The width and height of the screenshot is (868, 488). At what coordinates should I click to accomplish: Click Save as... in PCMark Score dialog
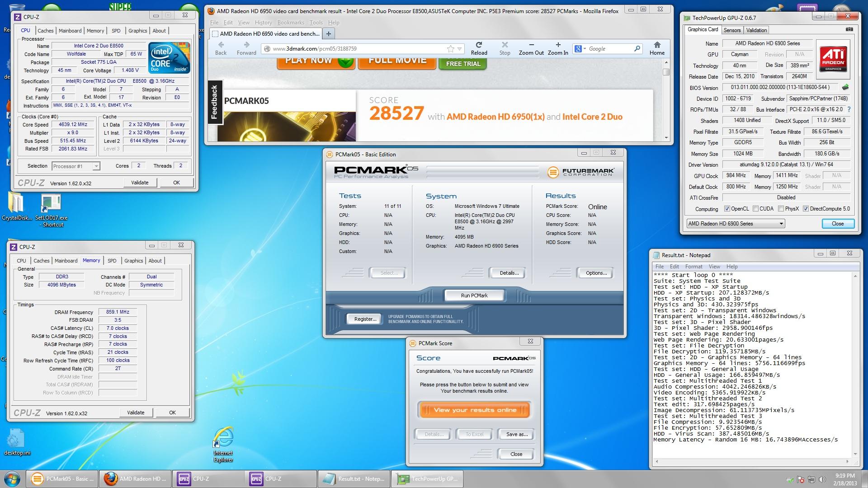pyautogui.click(x=517, y=434)
